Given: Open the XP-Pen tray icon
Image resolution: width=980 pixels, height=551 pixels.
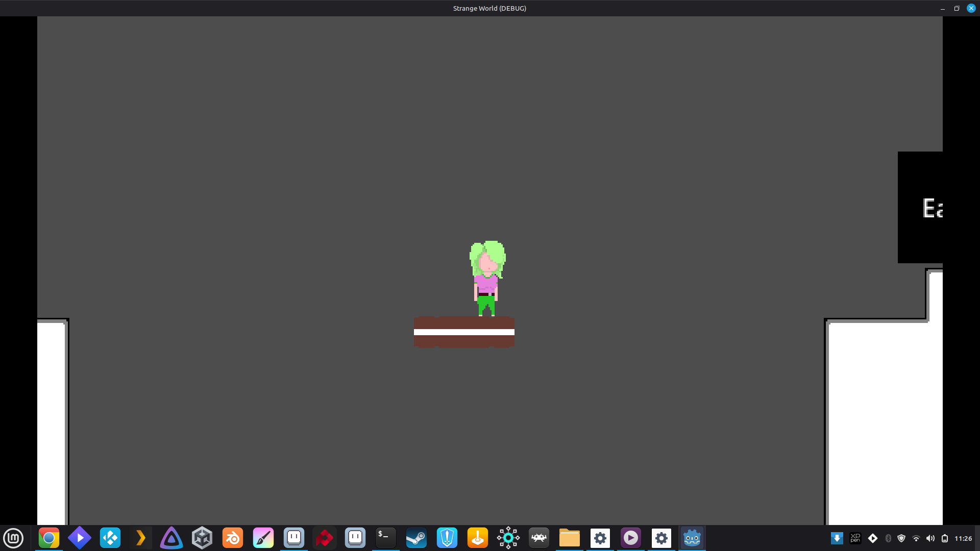Looking at the screenshot, I should click(855, 538).
